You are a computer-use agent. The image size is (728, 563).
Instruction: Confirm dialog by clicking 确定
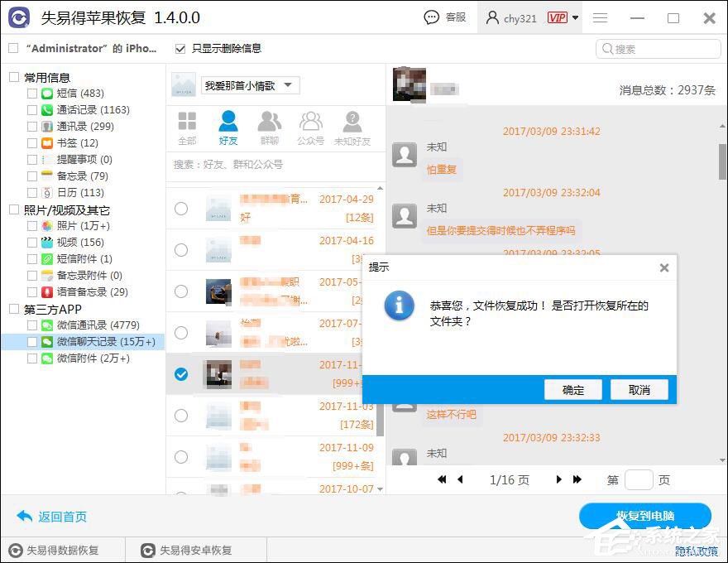tap(572, 389)
